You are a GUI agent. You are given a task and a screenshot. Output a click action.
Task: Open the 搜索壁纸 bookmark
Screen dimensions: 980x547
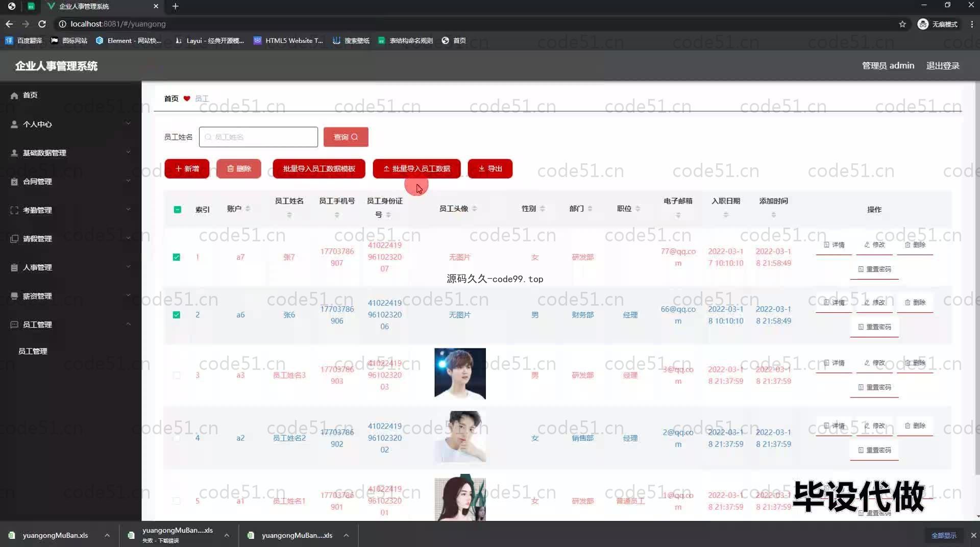[x=351, y=40]
